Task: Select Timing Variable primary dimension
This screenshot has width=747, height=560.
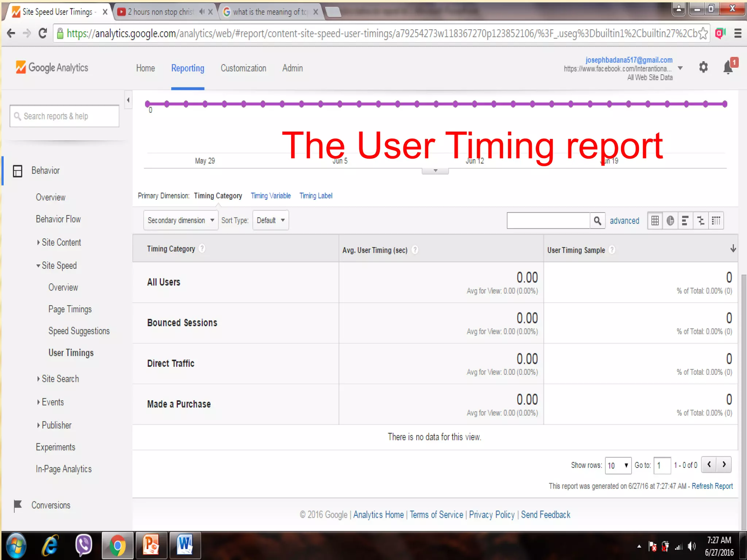Action: click(x=271, y=196)
